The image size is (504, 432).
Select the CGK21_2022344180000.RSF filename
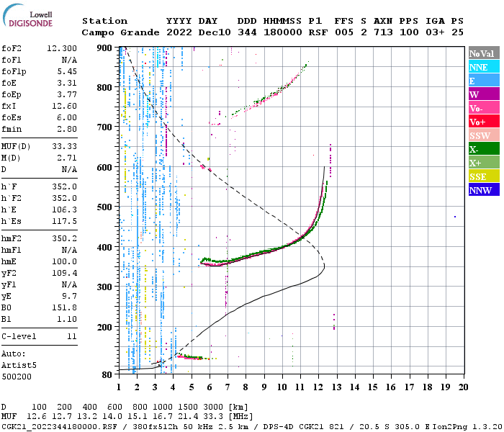(x=59, y=427)
